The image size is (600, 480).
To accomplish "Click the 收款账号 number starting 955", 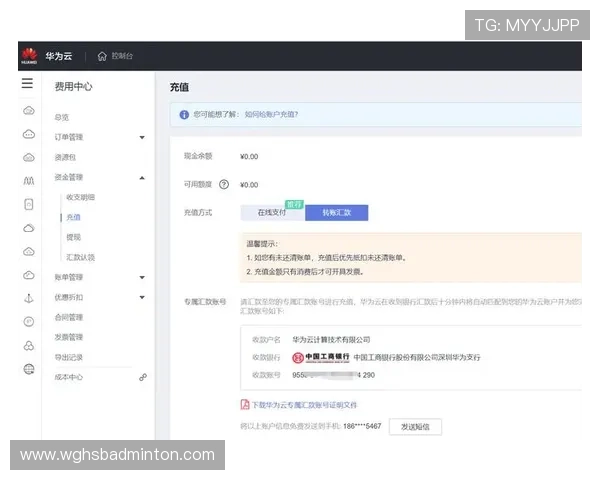I will pyautogui.click(x=333, y=375).
